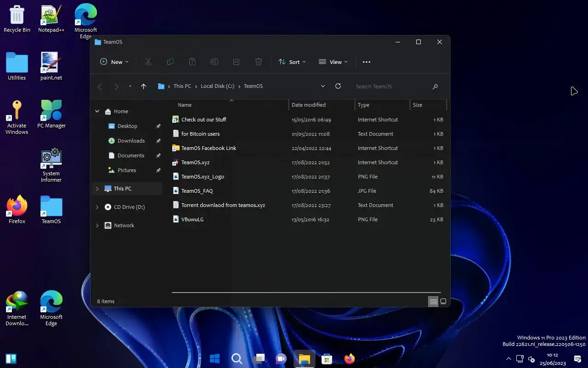The width and height of the screenshot is (588, 368).
Task: Open Firefox desktop shortcut
Action: point(17,210)
